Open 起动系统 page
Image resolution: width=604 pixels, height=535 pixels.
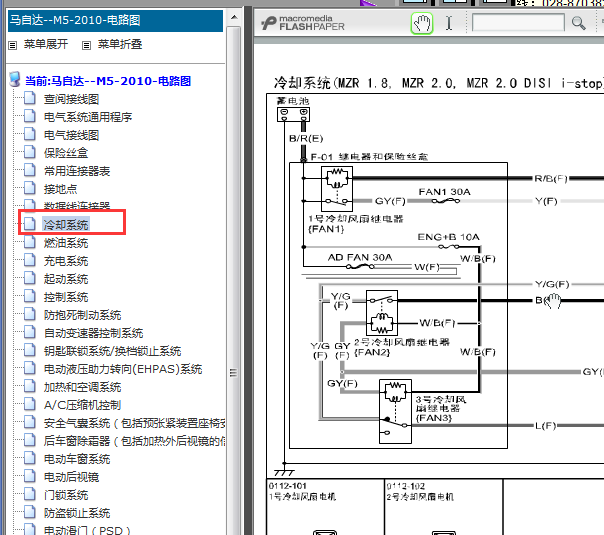tap(66, 279)
